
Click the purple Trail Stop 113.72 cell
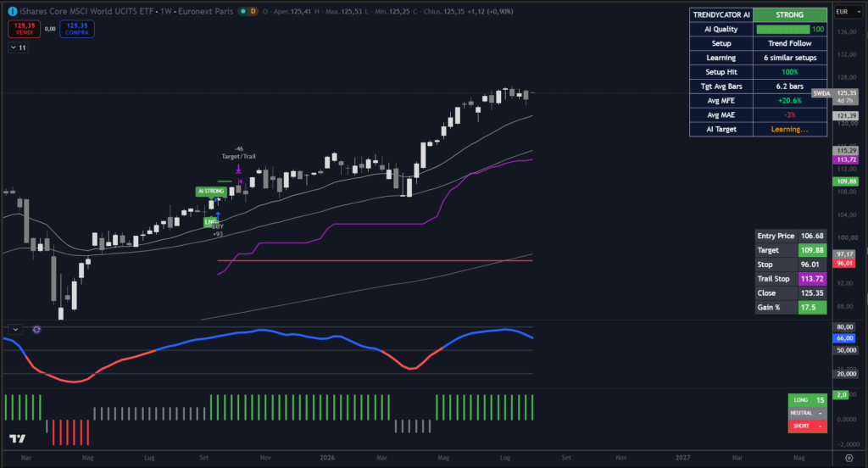[812, 279]
